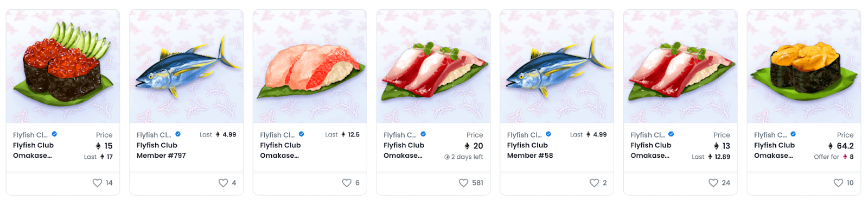Favorite Flyfish Club Member #797 heart icon
Screen dimensions: 868x205
(223, 183)
